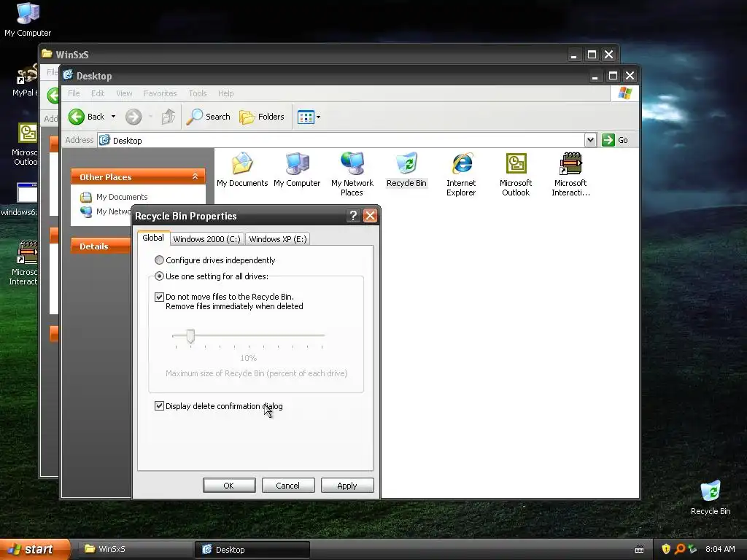Open the Favorites menu
The width and height of the screenshot is (747, 560).
(x=160, y=93)
